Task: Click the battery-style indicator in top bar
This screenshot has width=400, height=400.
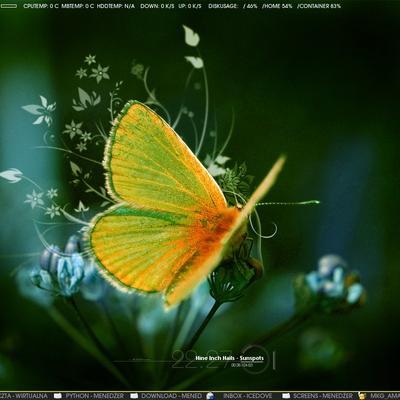Action: (8, 6)
